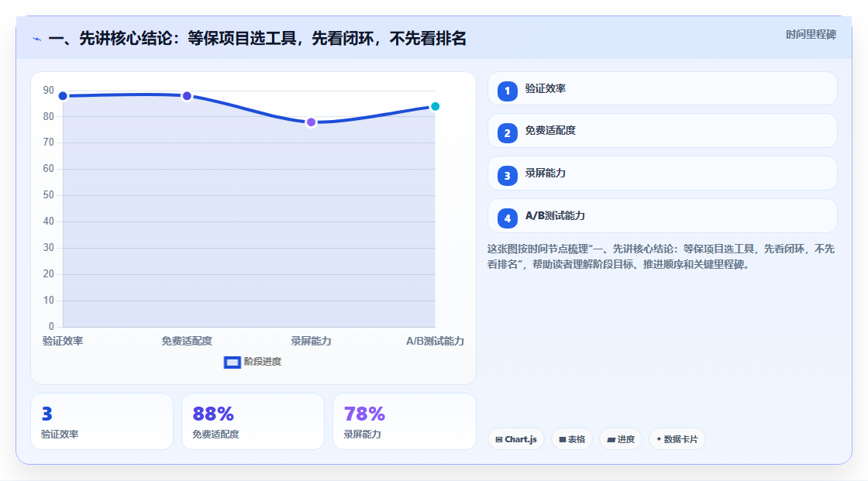
Task: Click the 数据卡片 tag
Action: click(677, 439)
